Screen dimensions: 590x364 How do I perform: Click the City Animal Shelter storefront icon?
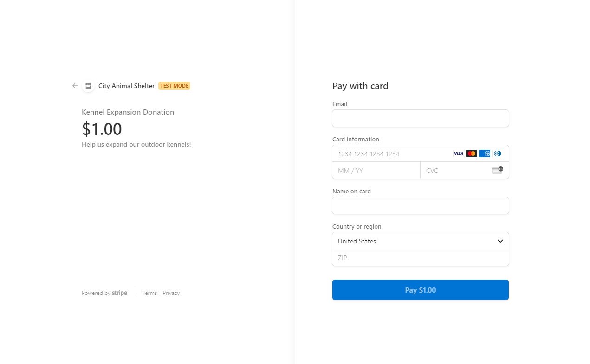coord(88,86)
